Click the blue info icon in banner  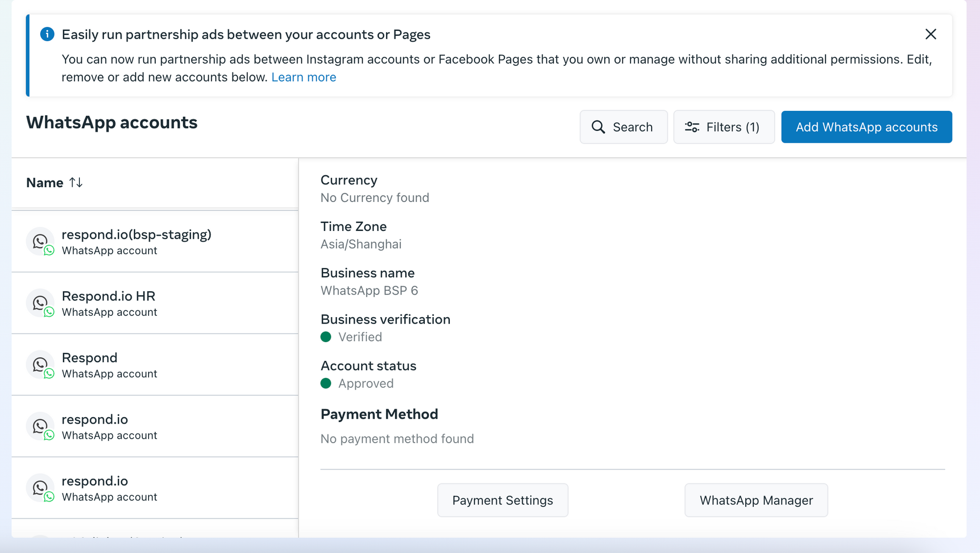click(47, 34)
